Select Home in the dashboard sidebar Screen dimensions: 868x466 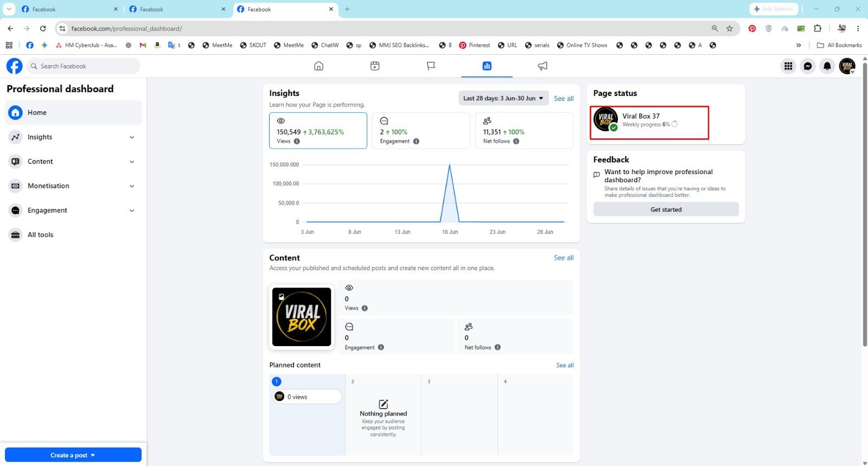(x=73, y=113)
